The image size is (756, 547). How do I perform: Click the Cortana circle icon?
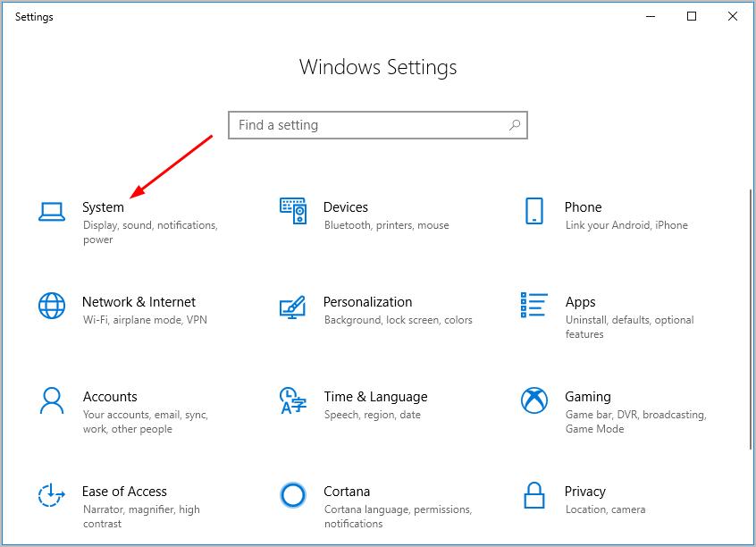(293, 495)
